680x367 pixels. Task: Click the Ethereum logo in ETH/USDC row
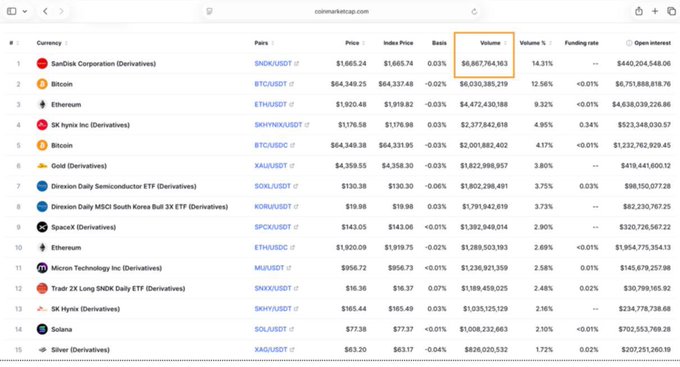[x=42, y=247]
